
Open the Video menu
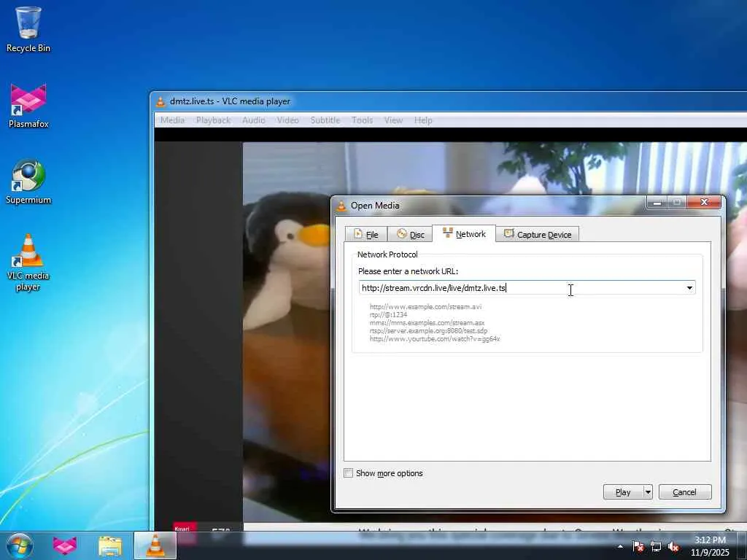(x=287, y=120)
